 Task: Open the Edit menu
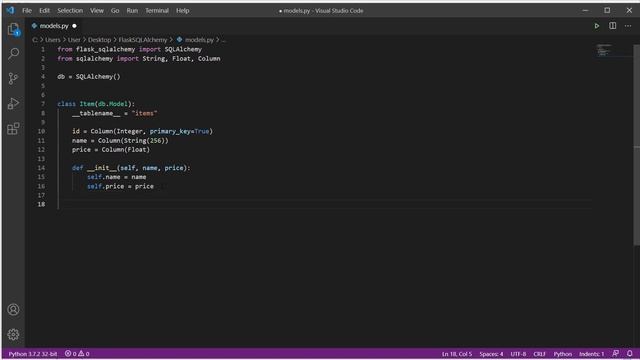coord(44,11)
